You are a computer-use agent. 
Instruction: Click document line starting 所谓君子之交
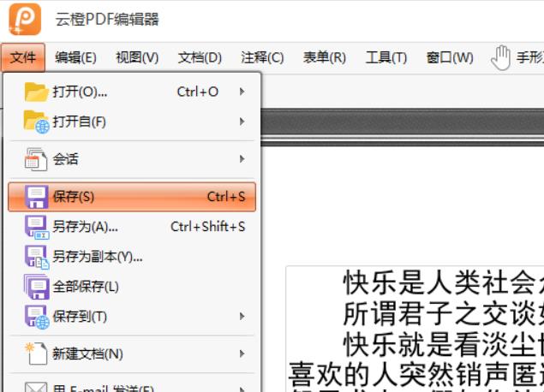444,313
